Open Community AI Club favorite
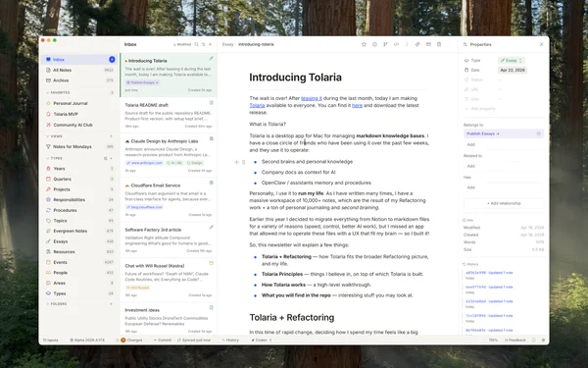 [x=80, y=125]
